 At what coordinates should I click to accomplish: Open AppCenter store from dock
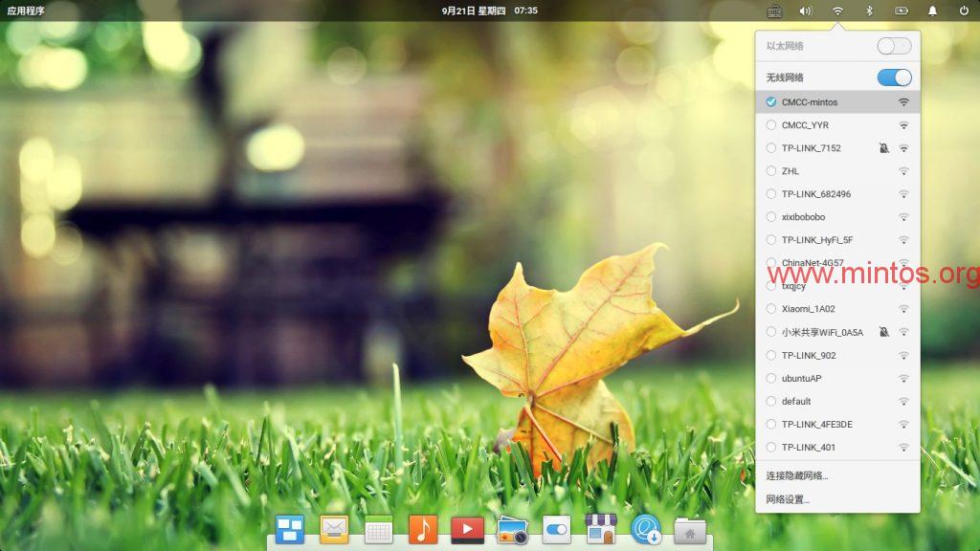601,530
